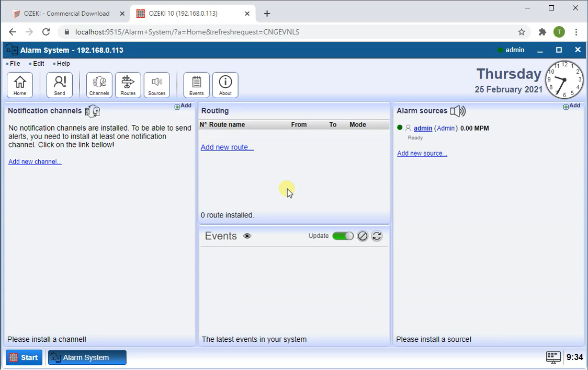Close the OZEKI Commercial Download tab
This screenshot has height=370, width=588.
(122, 14)
